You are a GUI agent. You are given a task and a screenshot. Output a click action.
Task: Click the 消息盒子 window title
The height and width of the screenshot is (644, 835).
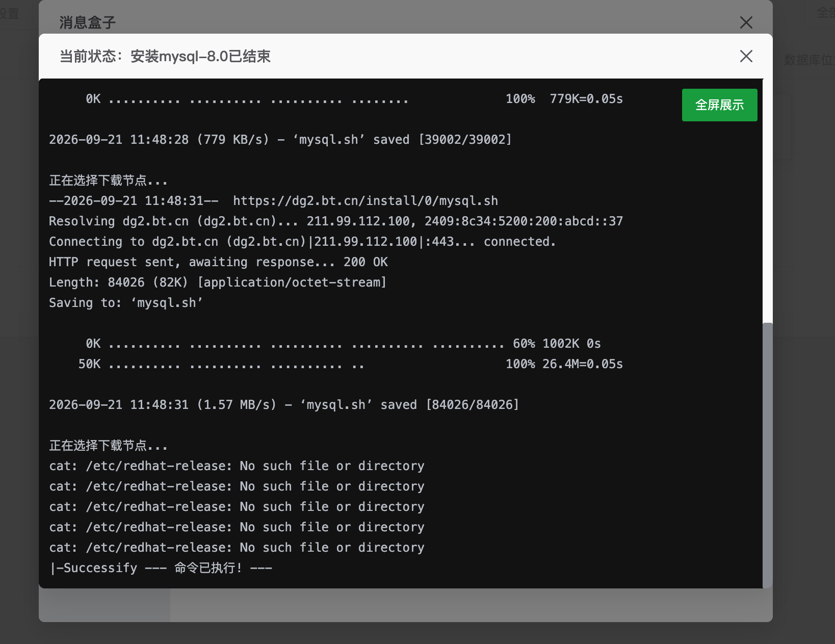tap(87, 22)
